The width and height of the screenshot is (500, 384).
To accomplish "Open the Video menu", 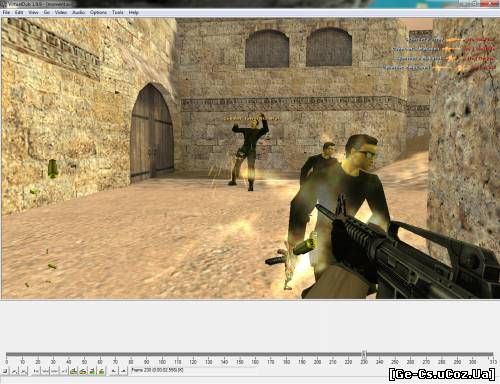I will pyautogui.click(x=61, y=12).
